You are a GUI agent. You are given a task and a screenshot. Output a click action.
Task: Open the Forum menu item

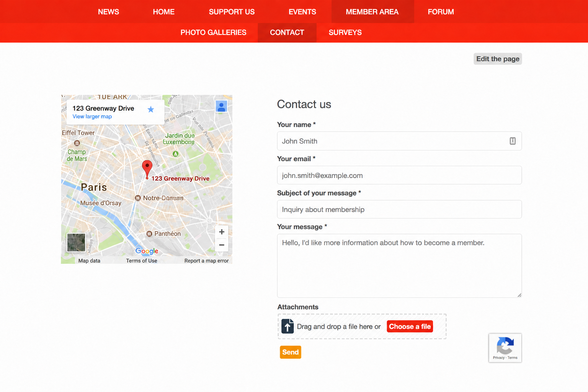pyautogui.click(x=441, y=11)
